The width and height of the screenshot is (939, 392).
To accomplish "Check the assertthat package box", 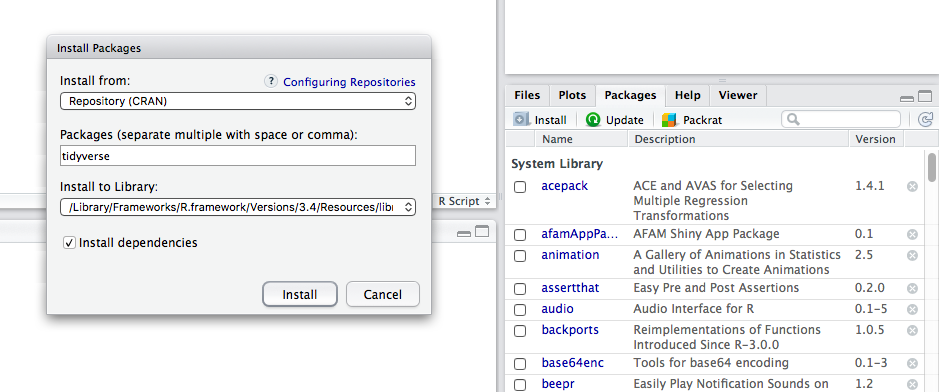I will click(x=520, y=289).
